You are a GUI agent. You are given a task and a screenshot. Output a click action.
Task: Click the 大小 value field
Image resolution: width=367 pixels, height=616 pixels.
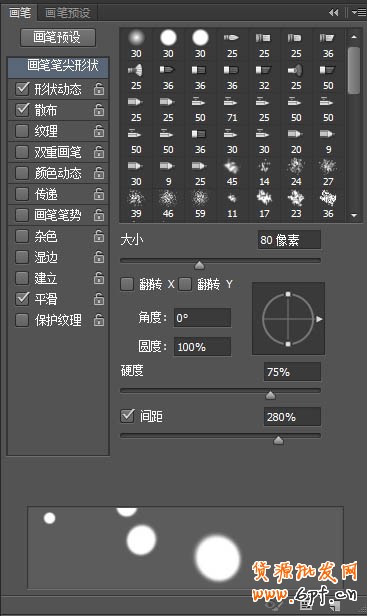(289, 240)
